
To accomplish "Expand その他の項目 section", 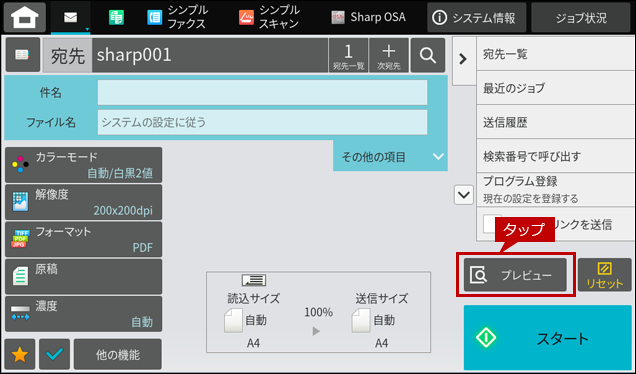I will 390,157.
